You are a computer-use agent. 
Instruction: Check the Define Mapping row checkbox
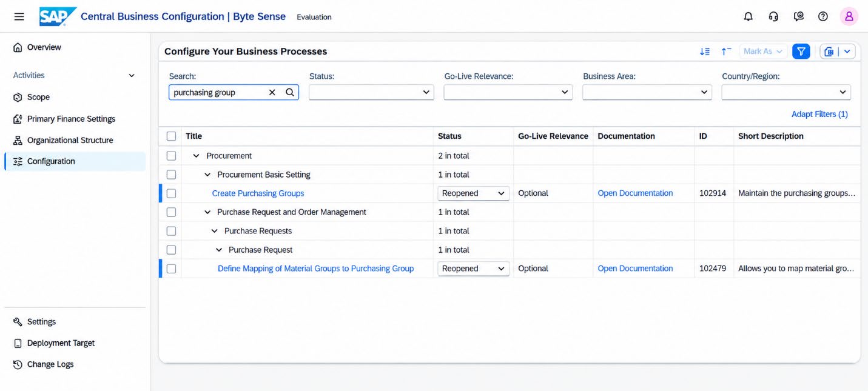(x=171, y=269)
